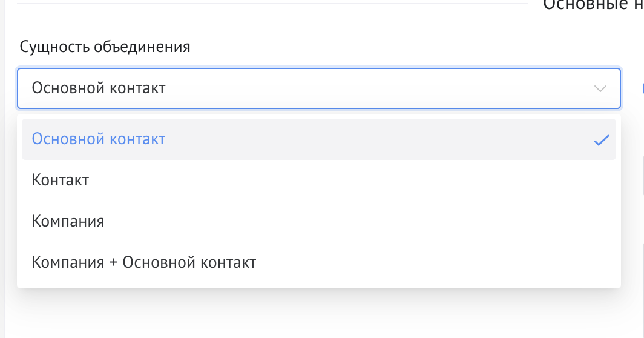Click the right end of the Компания option row
The image size is (644, 338).
pyautogui.click(x=575, y=221)
